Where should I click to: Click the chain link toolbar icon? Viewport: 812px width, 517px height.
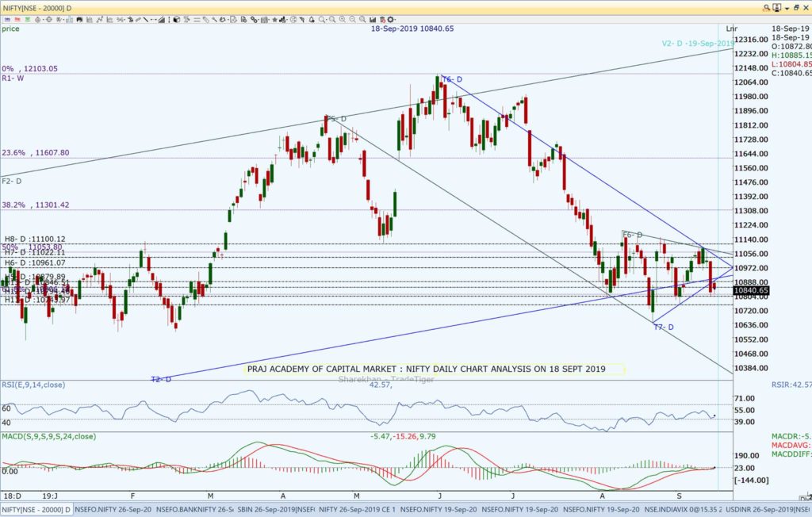[254, 20]
